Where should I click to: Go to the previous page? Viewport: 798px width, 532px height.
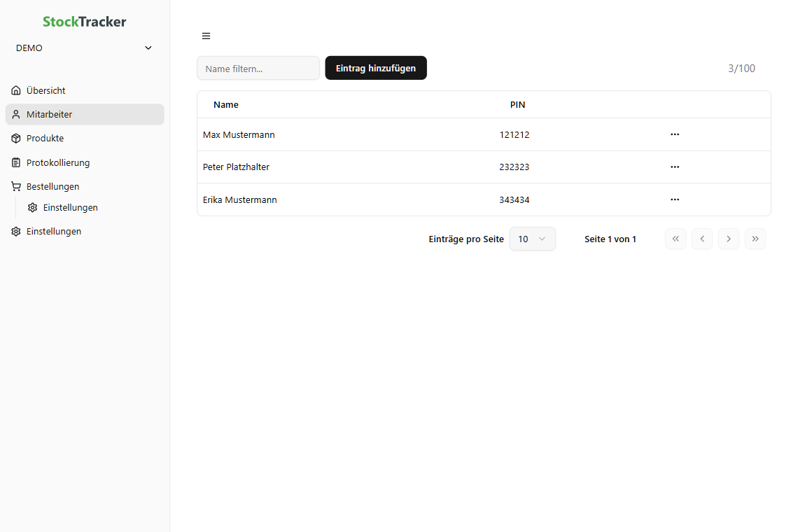click(702, 239)
